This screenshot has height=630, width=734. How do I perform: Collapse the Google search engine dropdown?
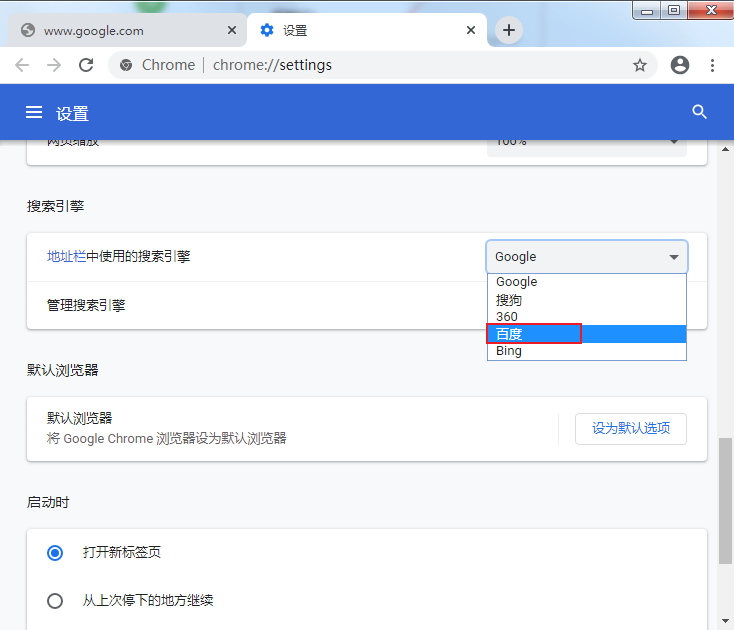coord(587,256)
